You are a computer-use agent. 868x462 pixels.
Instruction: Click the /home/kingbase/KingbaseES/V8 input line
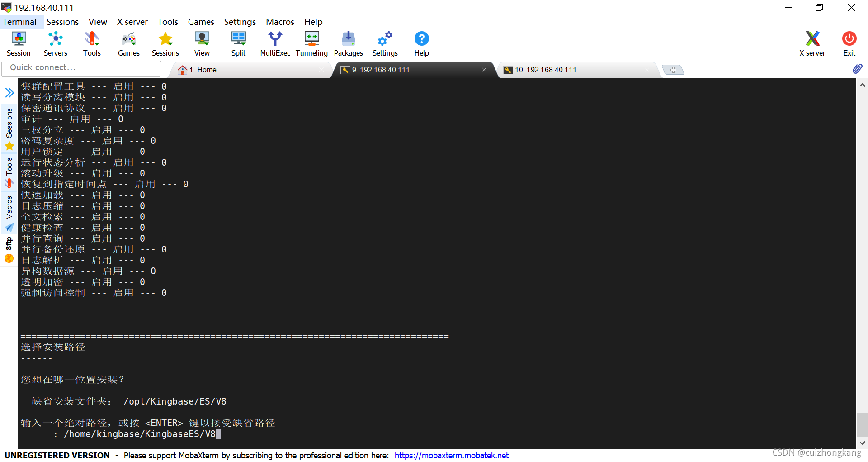coord(140,434)
